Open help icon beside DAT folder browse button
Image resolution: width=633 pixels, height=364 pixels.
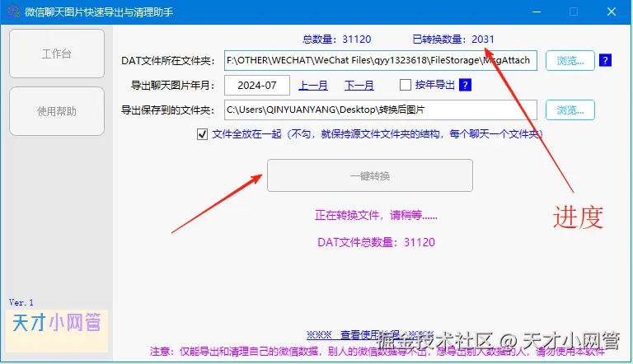click(605, 61)
